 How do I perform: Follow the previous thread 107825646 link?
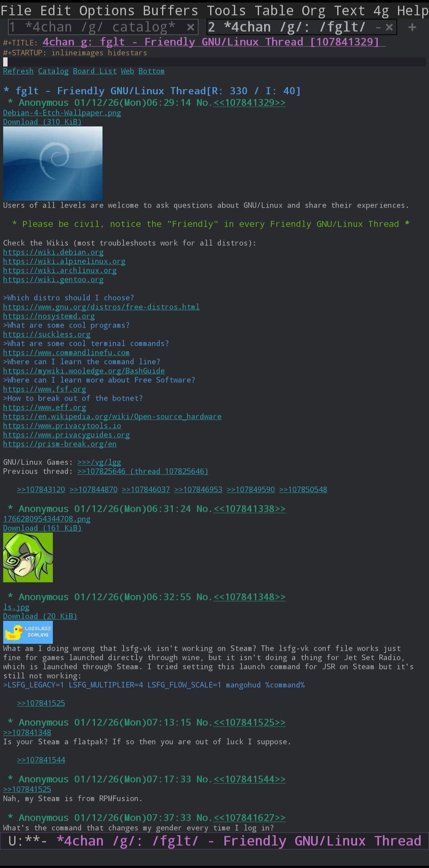point(143,471)
